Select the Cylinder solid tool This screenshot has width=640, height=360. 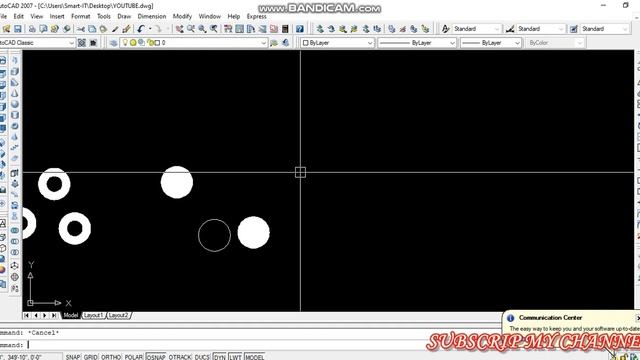coord(15,116)
